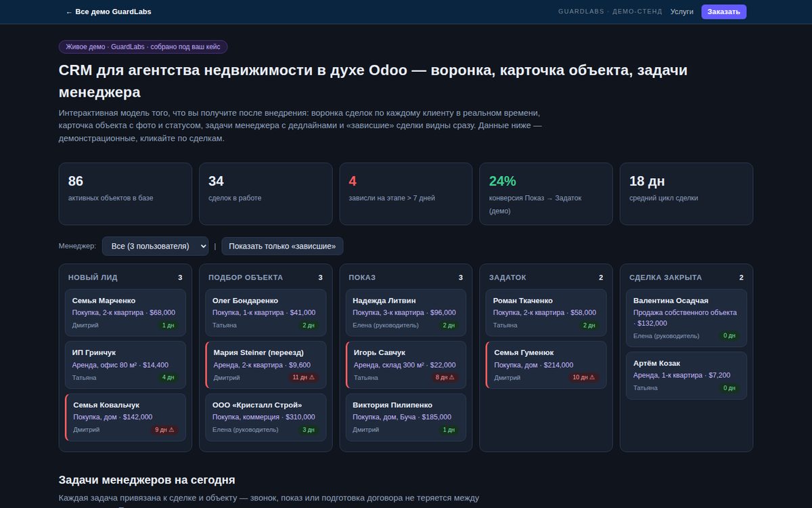The width and height of the screenshot is (812, 508).
Task: Click the Живое демо GuardLabs pill badge
Action: [143, 47]
